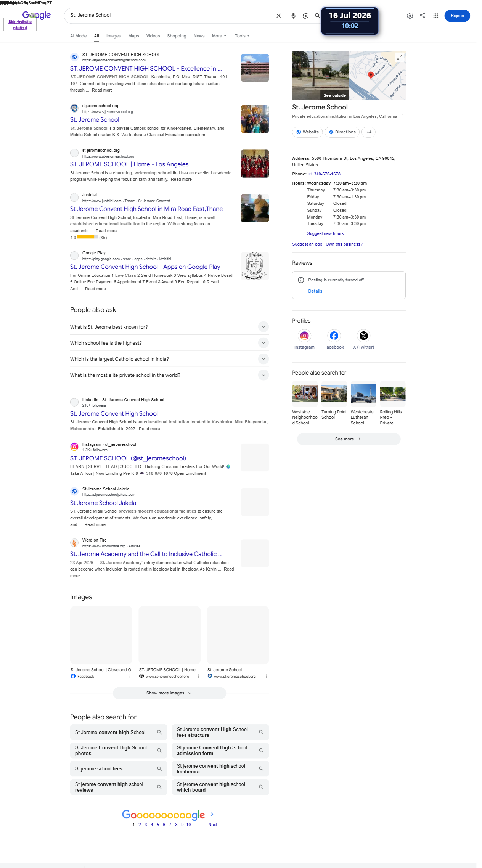The image size is (482, 868).
Task: Click the stjeromeschool.org site favicon
Action: tap(74, 108)
